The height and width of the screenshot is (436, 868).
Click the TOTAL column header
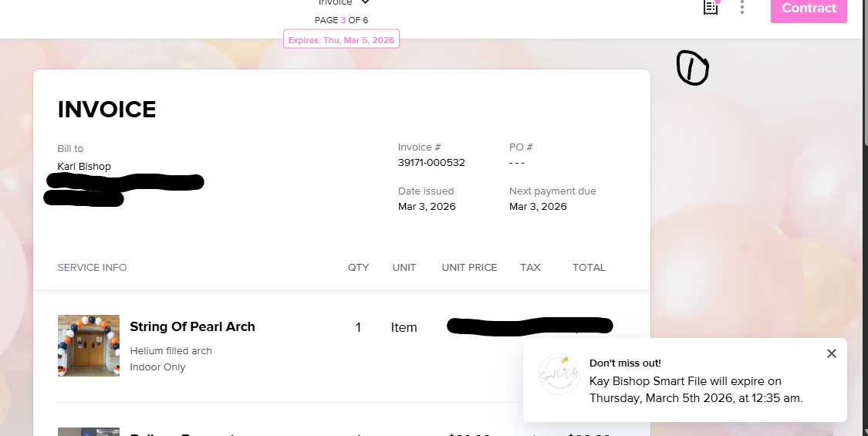point(589,268)
